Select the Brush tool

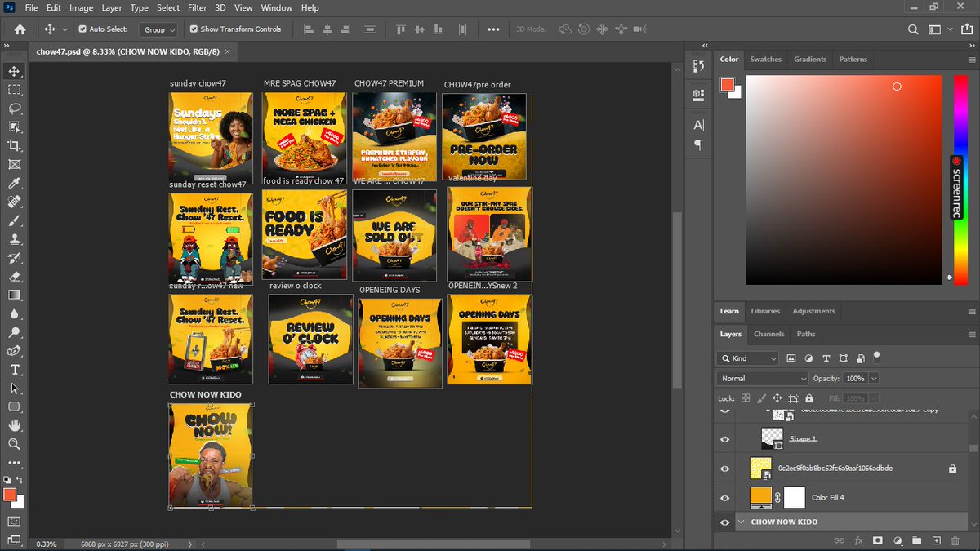coord(15,221)
